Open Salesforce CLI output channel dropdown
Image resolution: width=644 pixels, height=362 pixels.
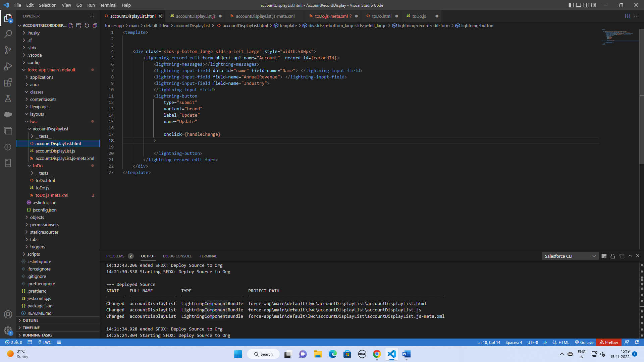[570, 256]
